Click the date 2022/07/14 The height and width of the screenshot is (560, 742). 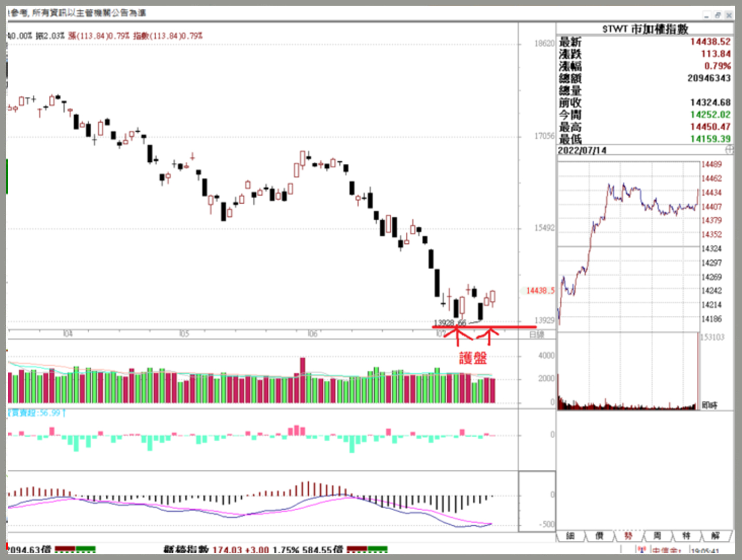[582, 150]
